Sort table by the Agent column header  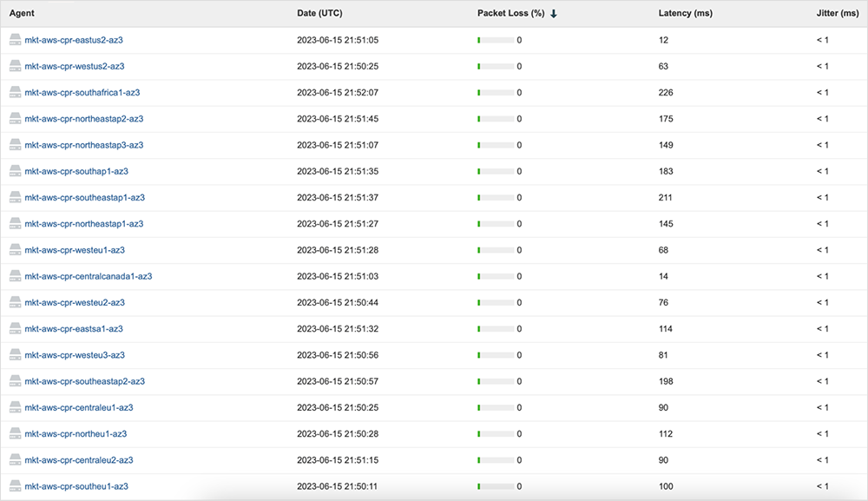coord(21,13)
